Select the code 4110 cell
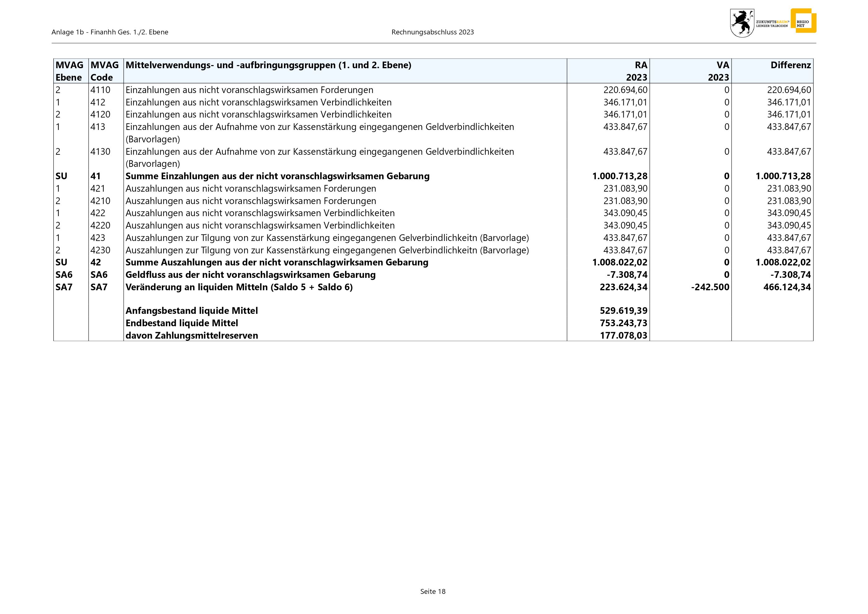Screen dimensions: 868x614 click(x=100, y=90)
